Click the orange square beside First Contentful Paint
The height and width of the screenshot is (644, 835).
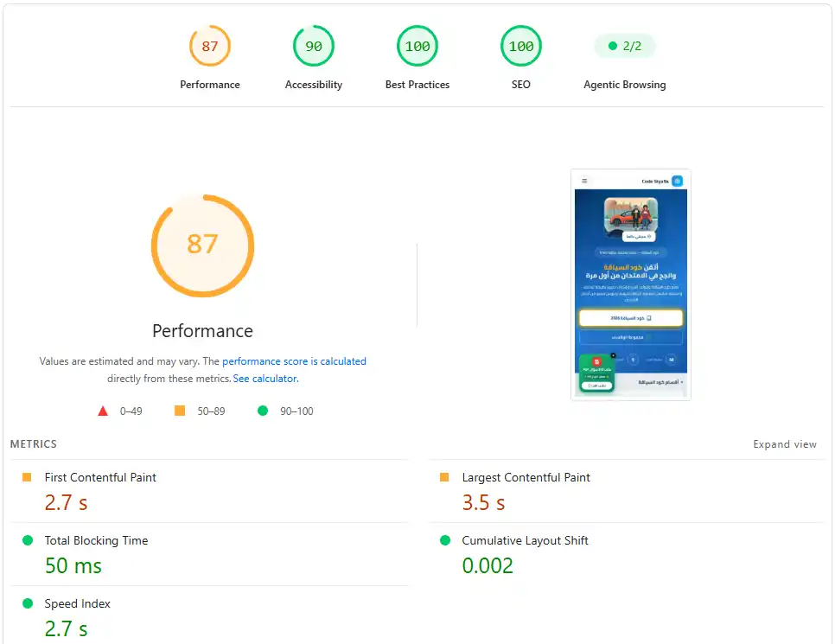27,477
